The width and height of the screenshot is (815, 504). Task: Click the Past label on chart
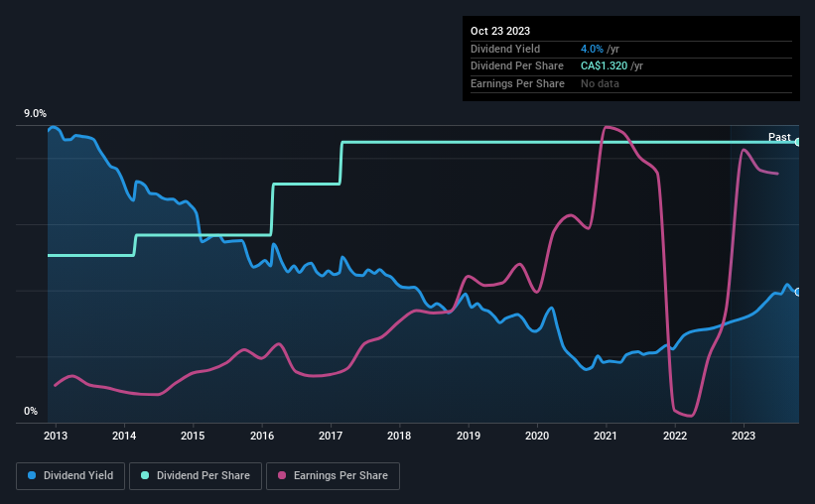pos(779,137)
